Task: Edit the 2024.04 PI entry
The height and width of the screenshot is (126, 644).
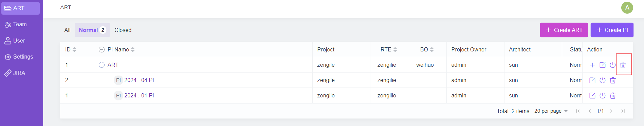Action: pos(592,80)
